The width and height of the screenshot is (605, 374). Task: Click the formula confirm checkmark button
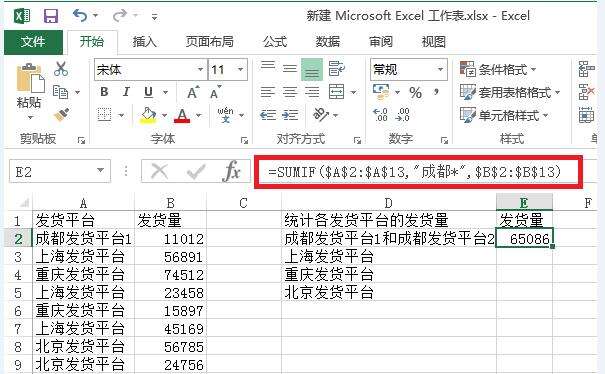coord(196,171)
